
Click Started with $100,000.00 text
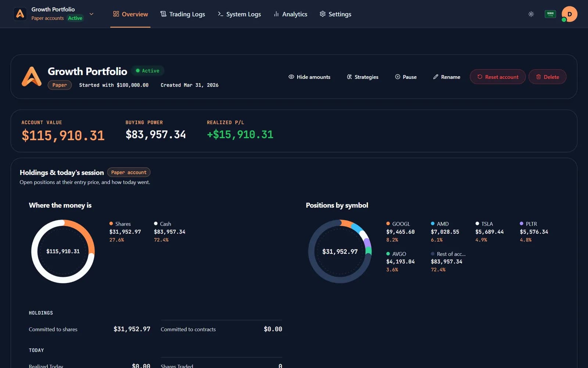(x=114, y=85)
